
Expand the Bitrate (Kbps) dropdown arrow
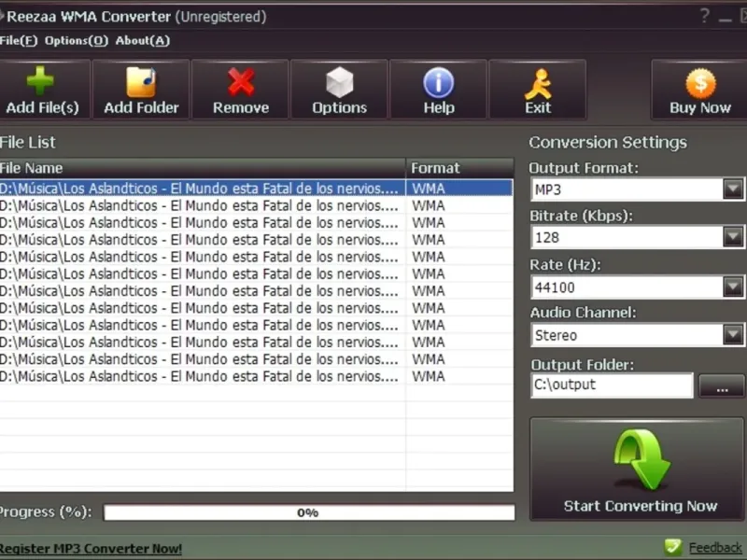pyautogui.click(x=733, y=237)
